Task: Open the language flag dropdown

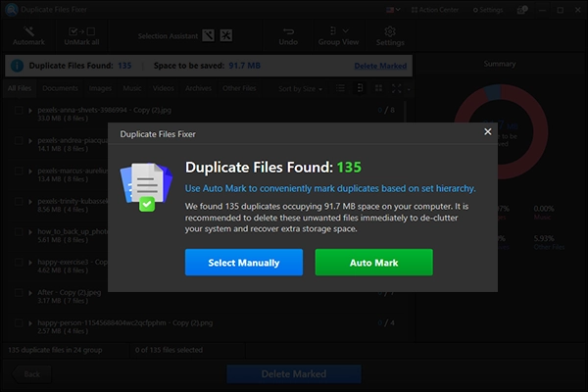Action: [393, 10]
